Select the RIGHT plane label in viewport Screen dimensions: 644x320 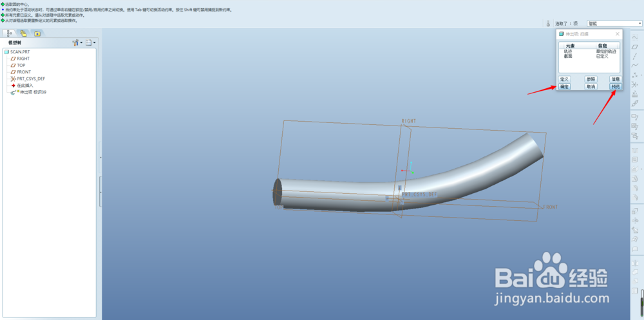pos(409,121)
